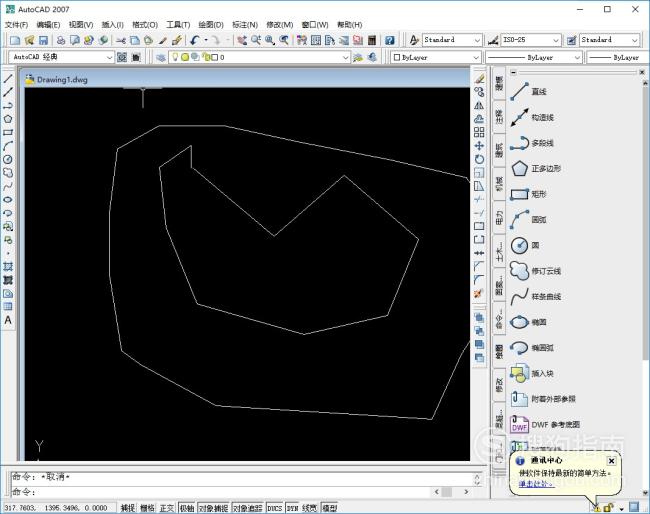Select the Circle tool in the left draw toolbar
650x514 pixels.
[8, 160]
